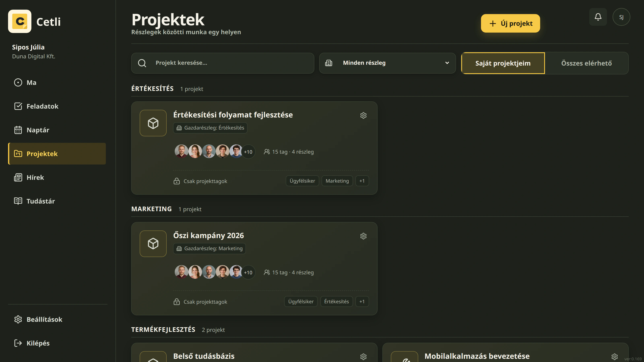Click cube icon of Értékesítési folyamat fejlesztése
The height and width of the screenshot is (362, 644).
click(153, 123)
